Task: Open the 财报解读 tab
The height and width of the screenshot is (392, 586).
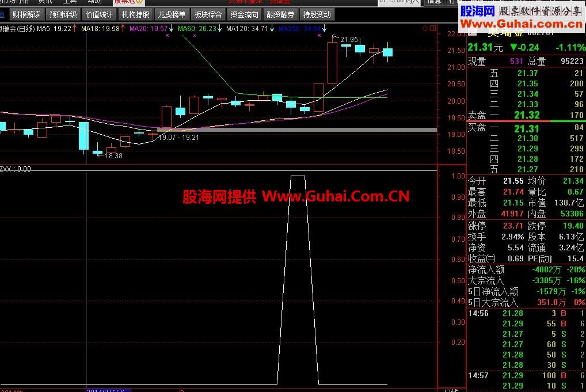Action: coord(26,14)
